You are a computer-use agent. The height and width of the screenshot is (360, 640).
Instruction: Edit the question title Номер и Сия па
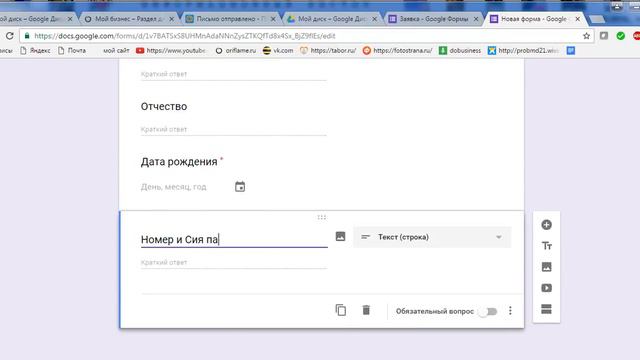[x=234, y=239]
